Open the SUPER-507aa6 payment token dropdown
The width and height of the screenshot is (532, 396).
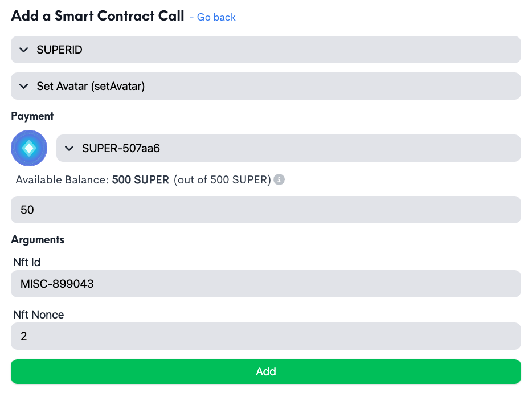[288, 148]
